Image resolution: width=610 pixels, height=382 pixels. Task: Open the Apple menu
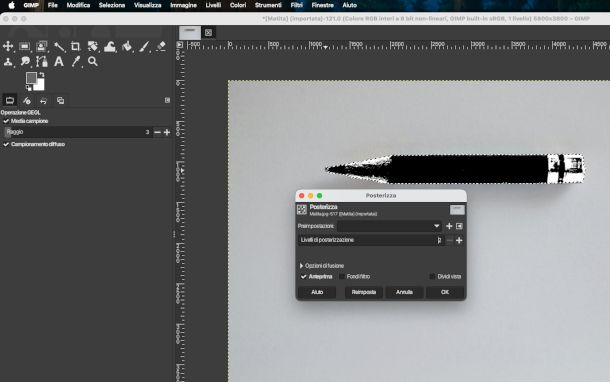(x=12, y=5)
